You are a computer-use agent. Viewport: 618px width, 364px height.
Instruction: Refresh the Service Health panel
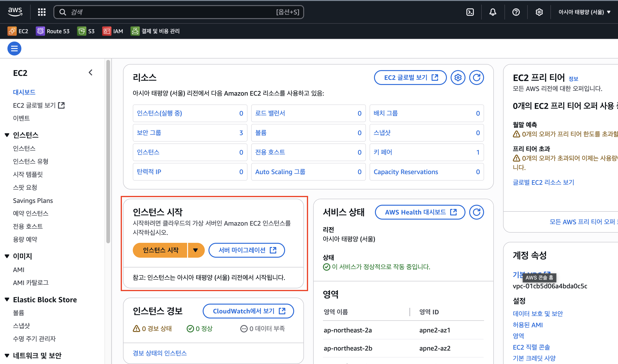476,212
